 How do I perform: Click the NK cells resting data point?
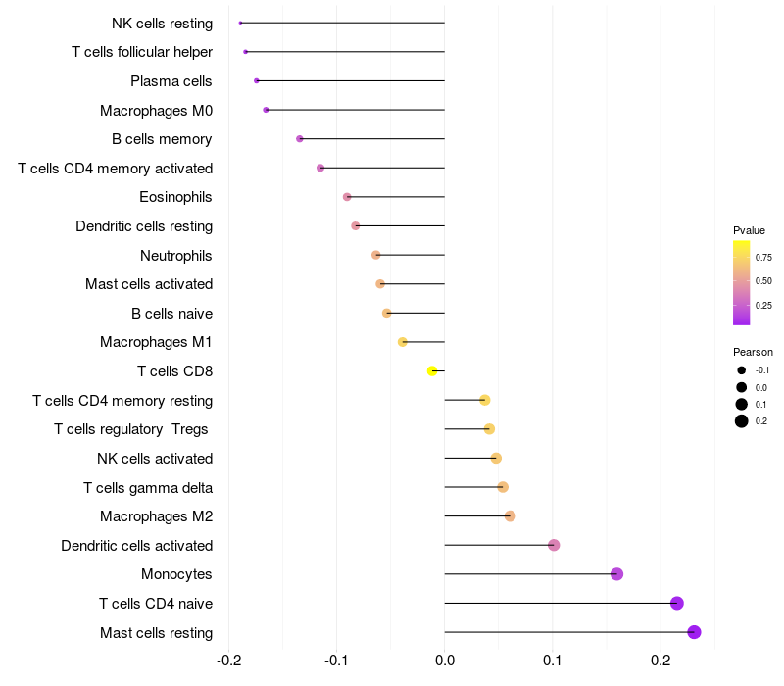coord(240,23)
